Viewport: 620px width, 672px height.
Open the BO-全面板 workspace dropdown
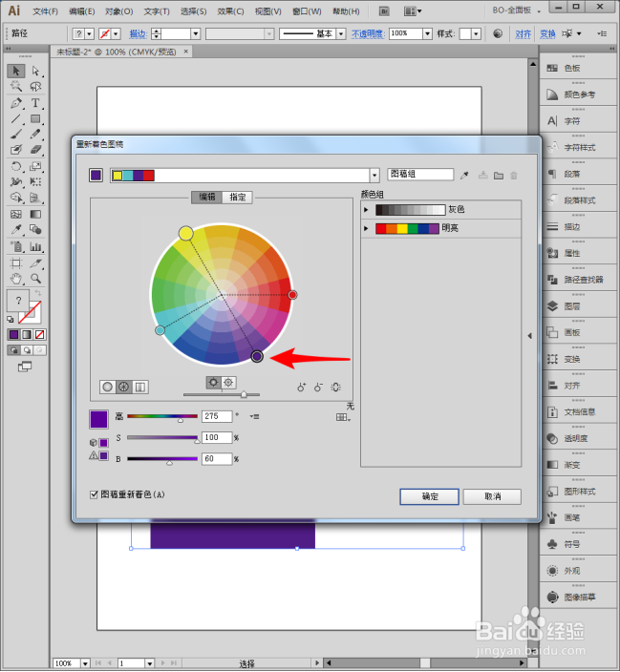pyautogui.click(x=517, y=10)
